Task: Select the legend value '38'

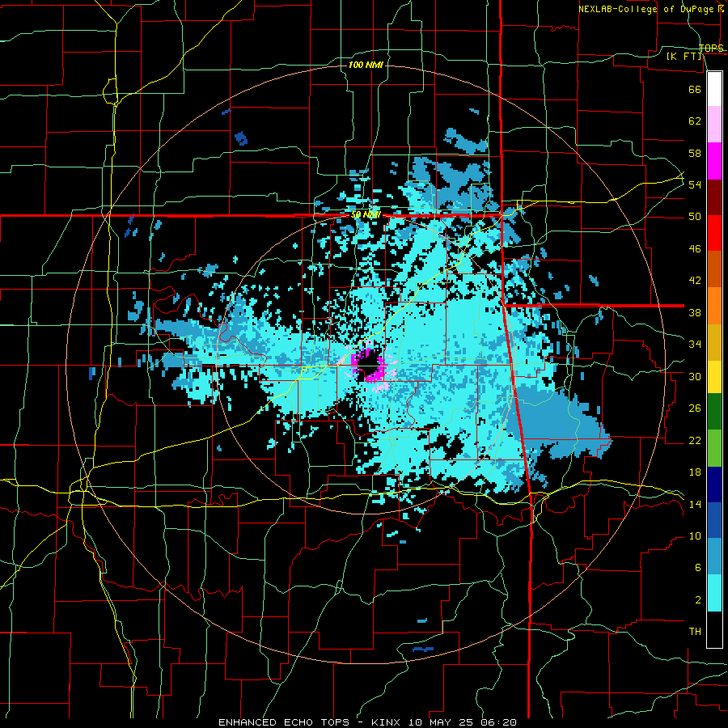Action: pos(695,312)
